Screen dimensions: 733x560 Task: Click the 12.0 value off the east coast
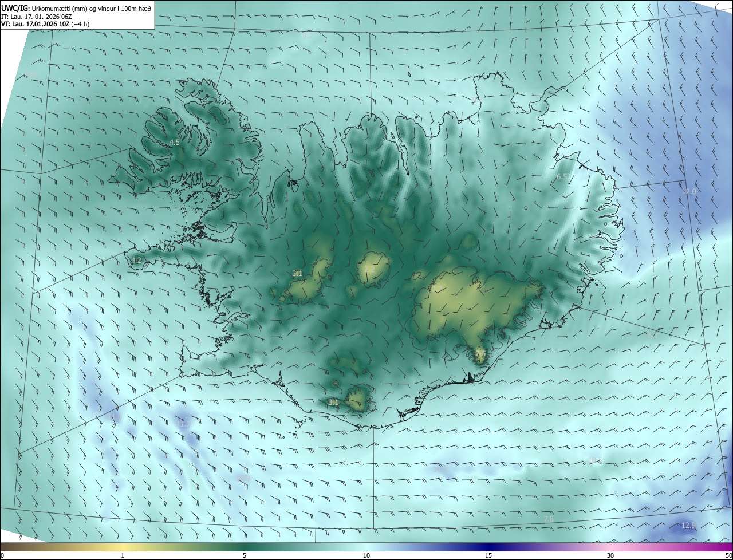[689, 191]
